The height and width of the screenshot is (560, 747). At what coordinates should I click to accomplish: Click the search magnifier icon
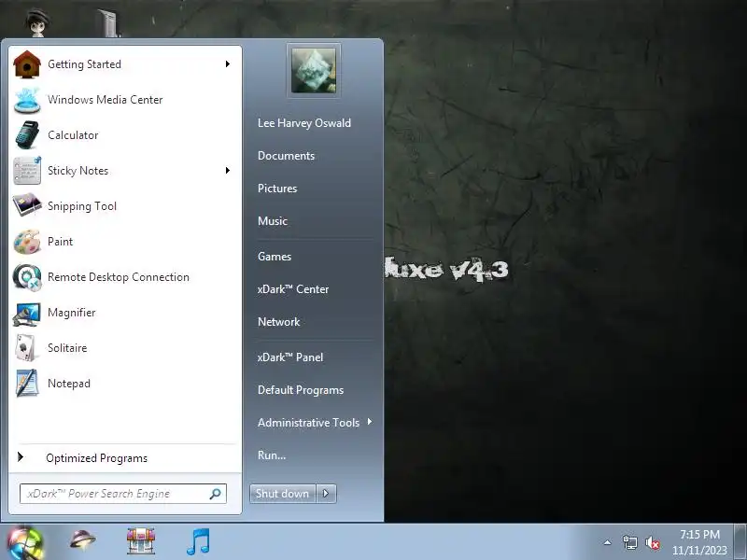216,494
